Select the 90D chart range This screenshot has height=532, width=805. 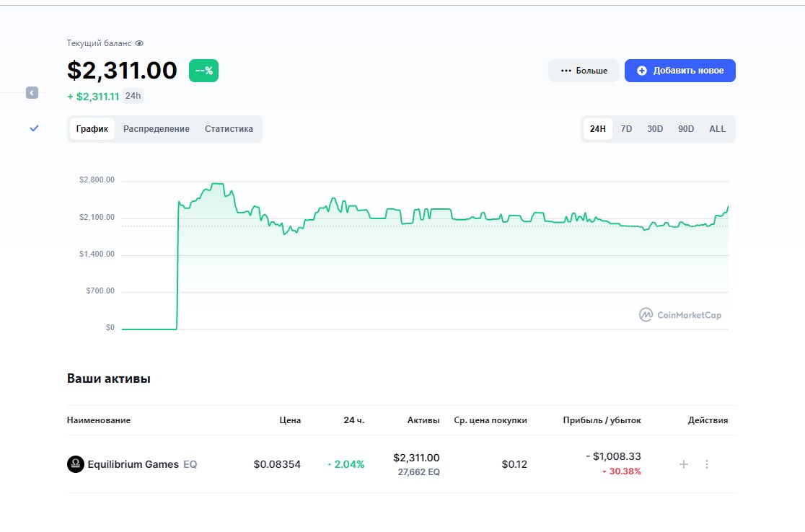(x=686, y=129)
